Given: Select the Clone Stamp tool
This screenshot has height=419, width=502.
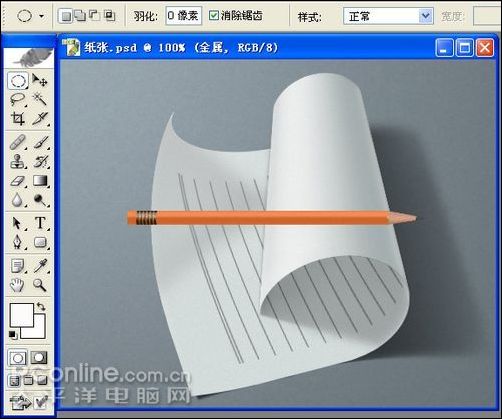Looking at the screenshot, I should tap(18, 162).
